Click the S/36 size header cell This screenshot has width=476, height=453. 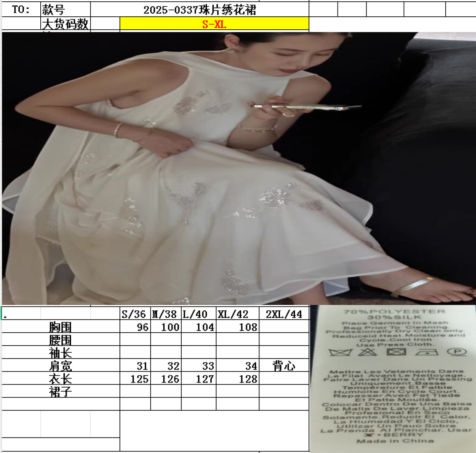[135, 314]
